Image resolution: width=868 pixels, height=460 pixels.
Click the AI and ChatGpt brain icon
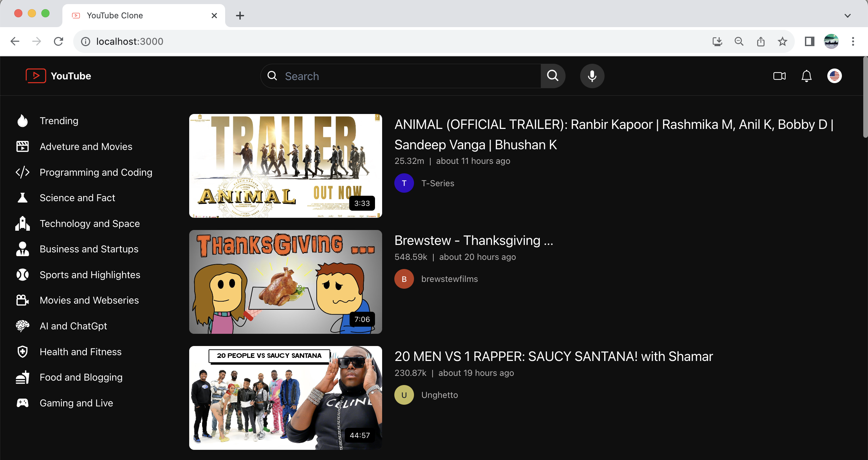point(22,326)
